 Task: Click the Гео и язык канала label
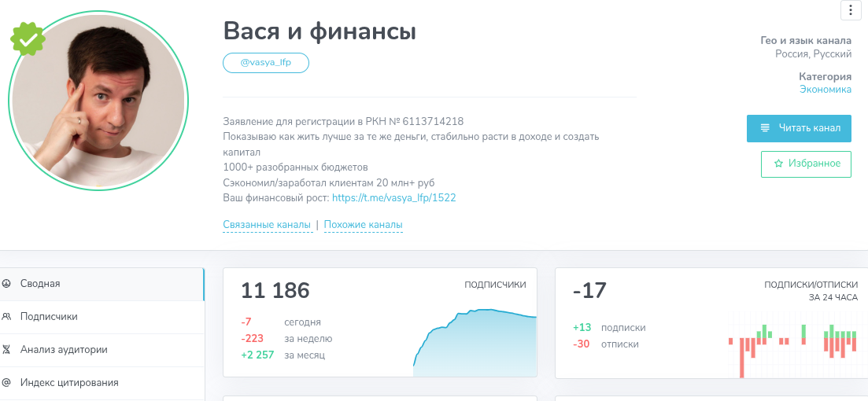click(806, 40)
